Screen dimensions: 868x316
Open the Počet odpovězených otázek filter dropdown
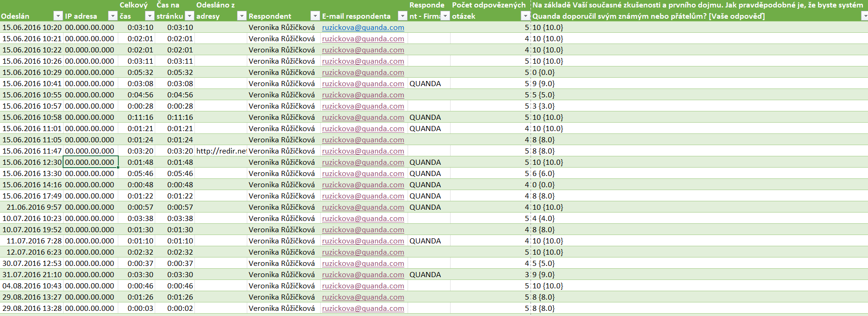526,16
